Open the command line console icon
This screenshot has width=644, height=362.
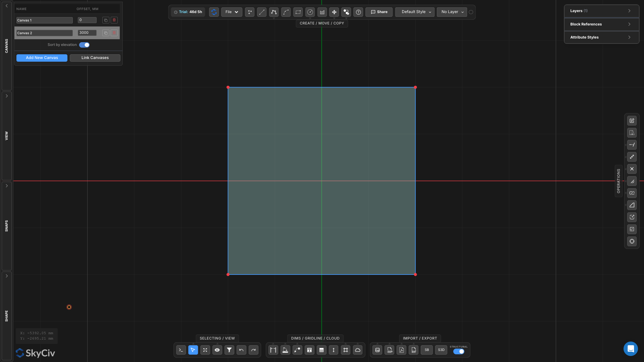(x=181, y=350)
